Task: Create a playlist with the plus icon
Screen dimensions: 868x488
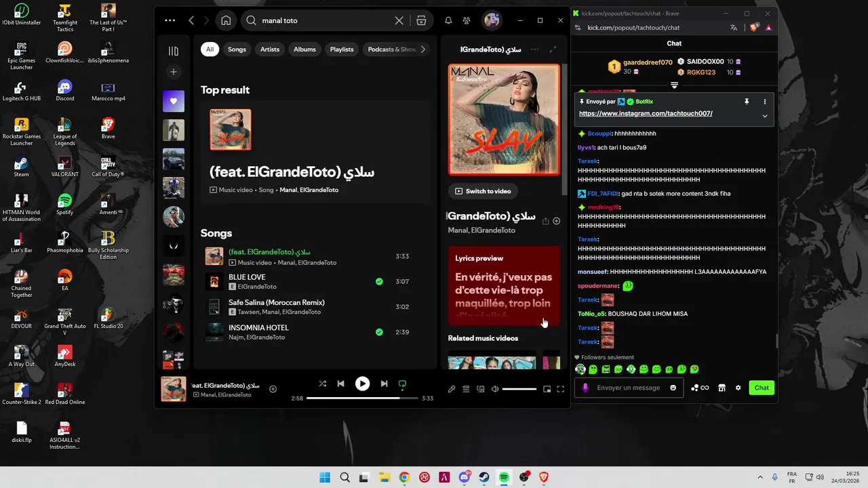Action: (x=174, y=72)
